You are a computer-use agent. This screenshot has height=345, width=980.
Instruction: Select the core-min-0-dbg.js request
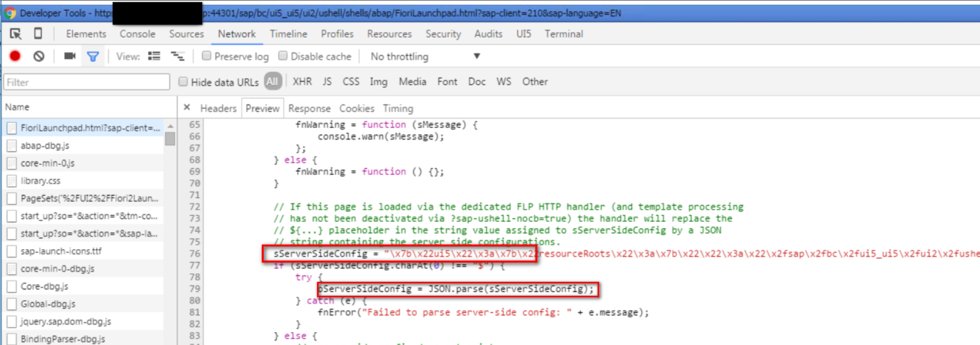(84, 269)
